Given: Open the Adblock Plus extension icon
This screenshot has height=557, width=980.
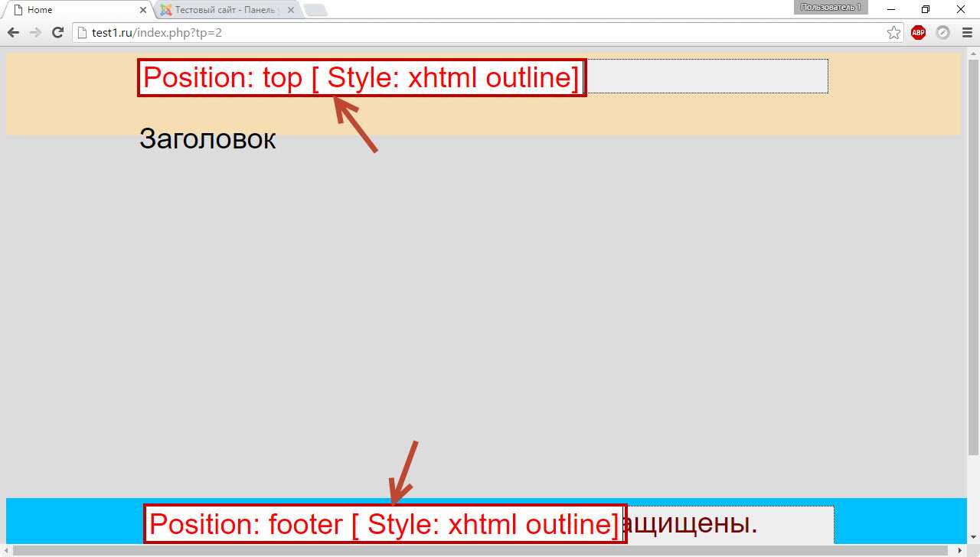Looking at the screenshot, I should (x=918, y=33).
